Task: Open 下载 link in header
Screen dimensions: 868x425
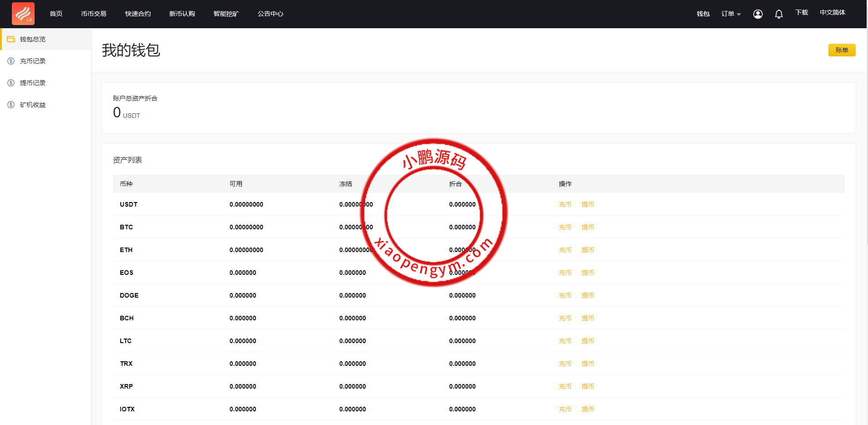Action: pyautogui.click(x=802, y=13)
